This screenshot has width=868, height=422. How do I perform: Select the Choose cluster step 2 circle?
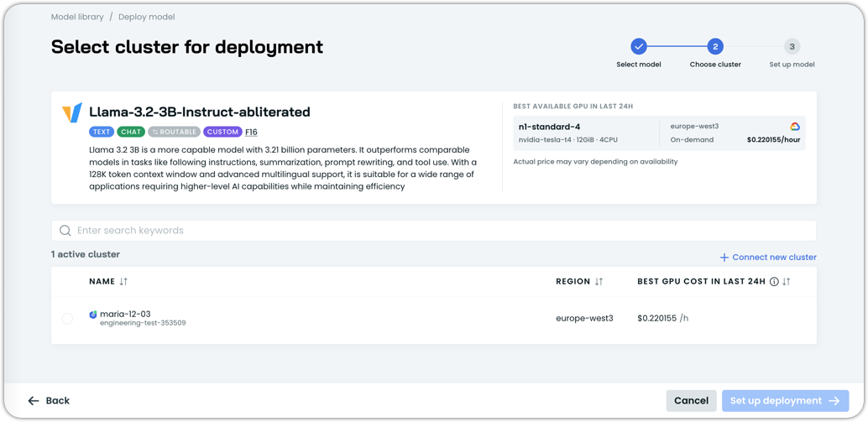pos(715,47)
